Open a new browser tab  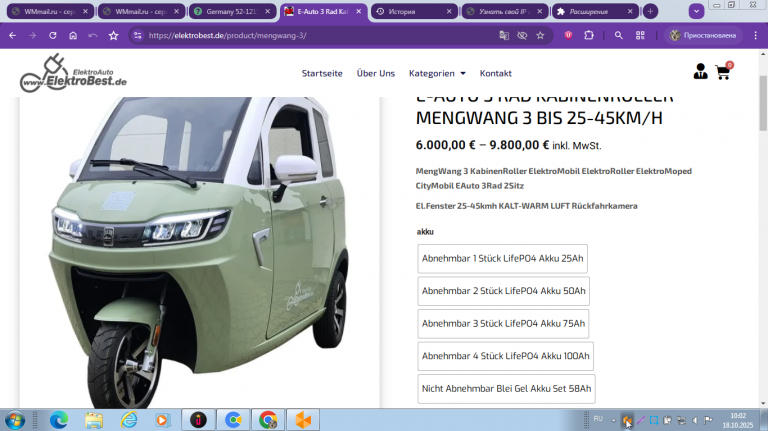click(x=650, y=11)
